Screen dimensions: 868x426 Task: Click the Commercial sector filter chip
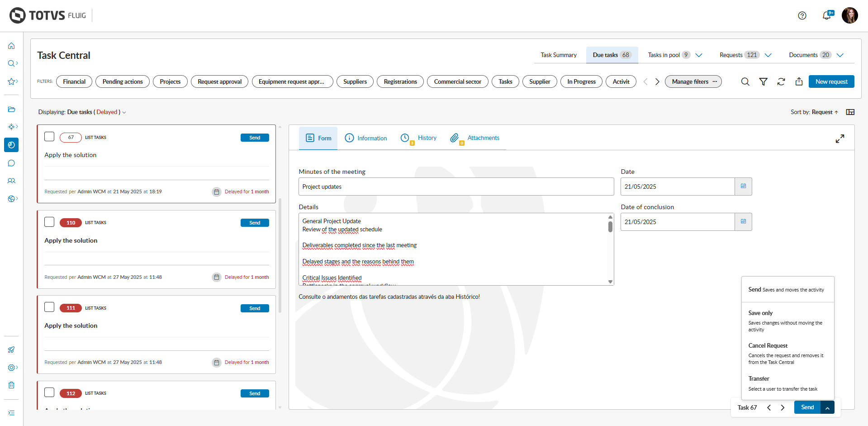coord(458,81)
